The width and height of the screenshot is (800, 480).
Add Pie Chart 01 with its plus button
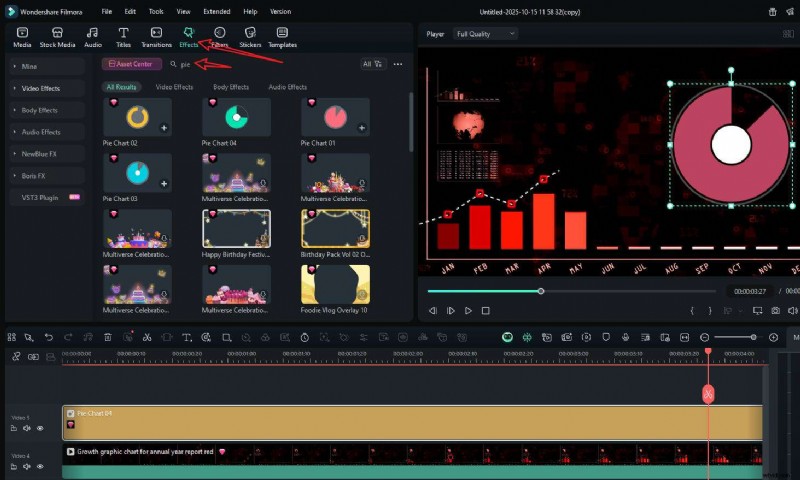tap(362, 128)
